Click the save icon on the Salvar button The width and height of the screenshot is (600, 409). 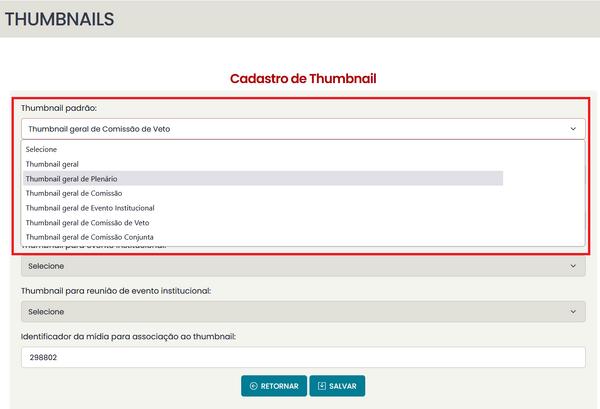(x=322, y=386)
